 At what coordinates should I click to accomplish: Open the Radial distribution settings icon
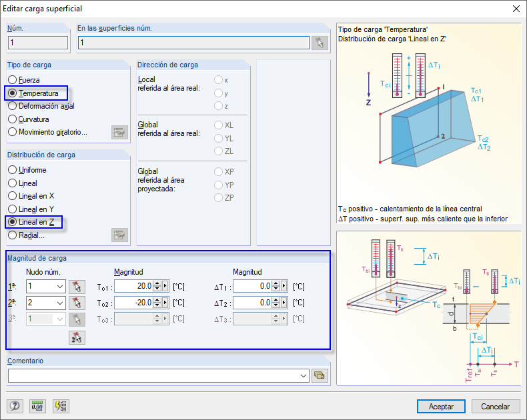[119, 235]
